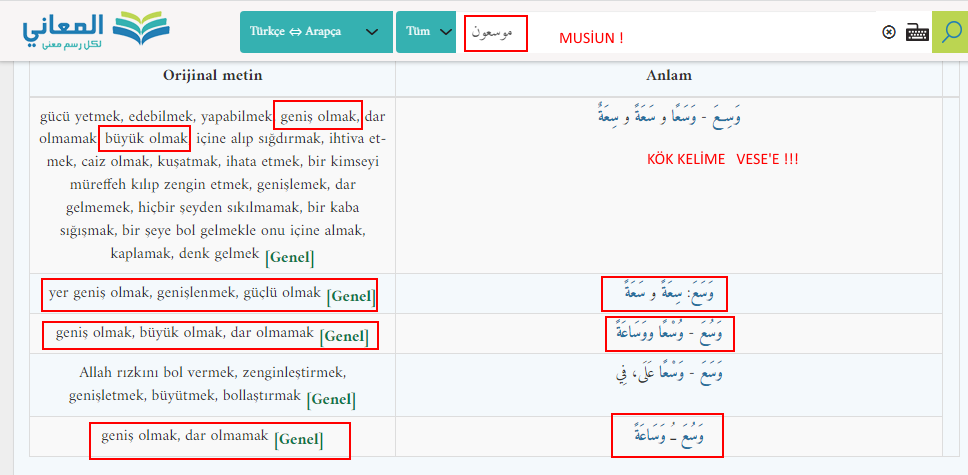The width and height of the screenshot is (968, 475).
Task: Click the green magnifier search button
Action: click(949, 32)
